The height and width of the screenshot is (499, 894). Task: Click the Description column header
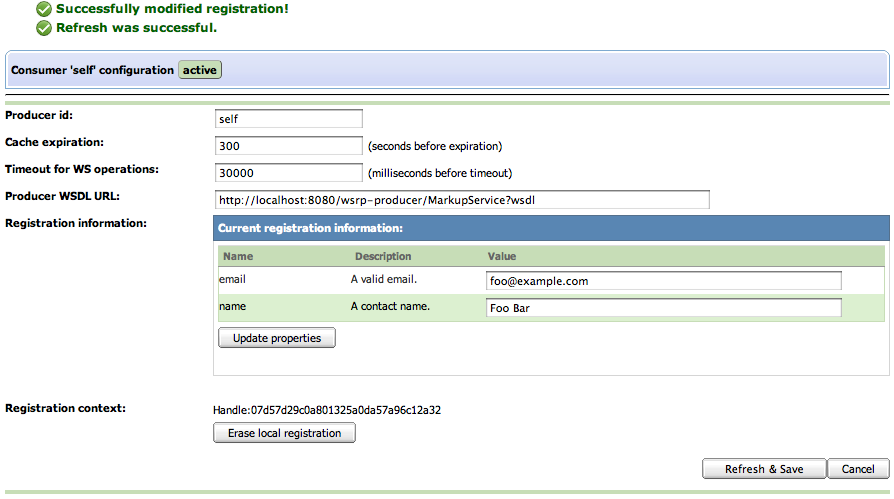pos(383,257)
